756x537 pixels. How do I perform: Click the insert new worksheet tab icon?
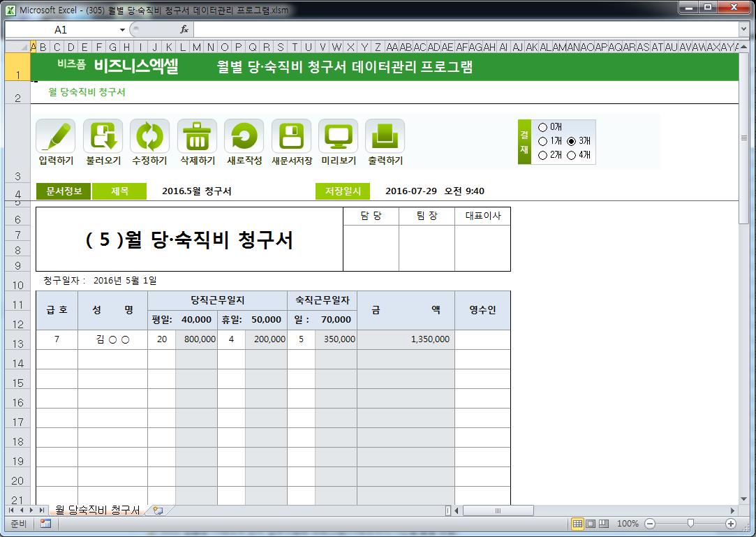pos(158,510)
